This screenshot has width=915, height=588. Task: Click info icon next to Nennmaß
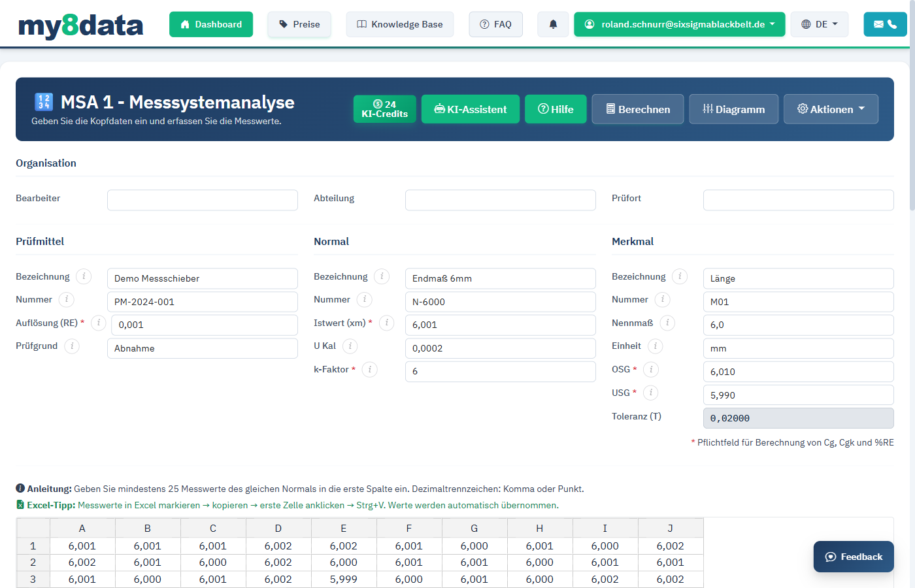[x=667, y=323]
